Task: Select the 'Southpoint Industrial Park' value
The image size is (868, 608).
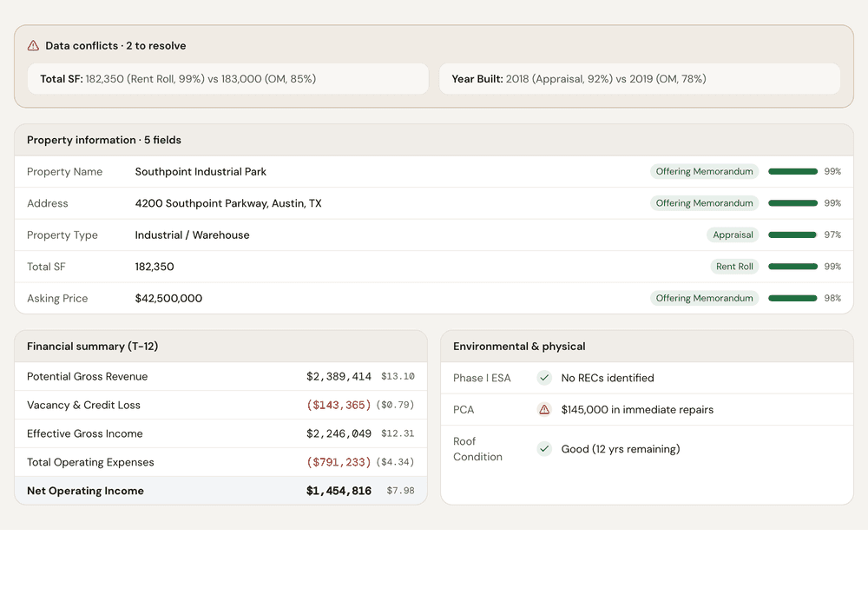Action: coord(201,172)
